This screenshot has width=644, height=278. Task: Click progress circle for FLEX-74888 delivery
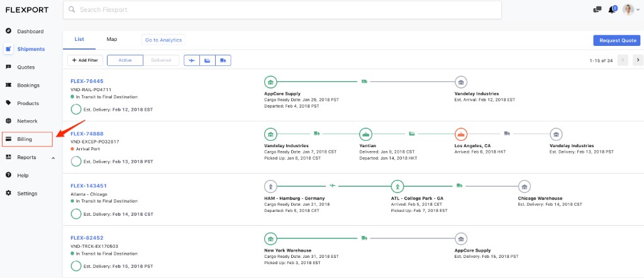[76, 162]
